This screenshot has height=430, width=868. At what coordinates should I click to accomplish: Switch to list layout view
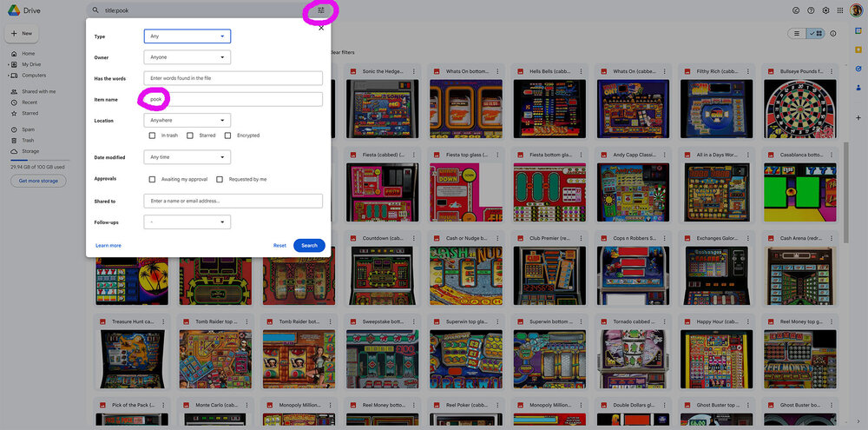pos(797,33)
